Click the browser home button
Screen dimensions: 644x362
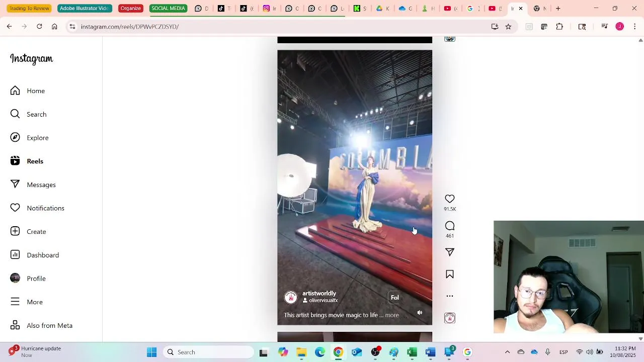54,27
